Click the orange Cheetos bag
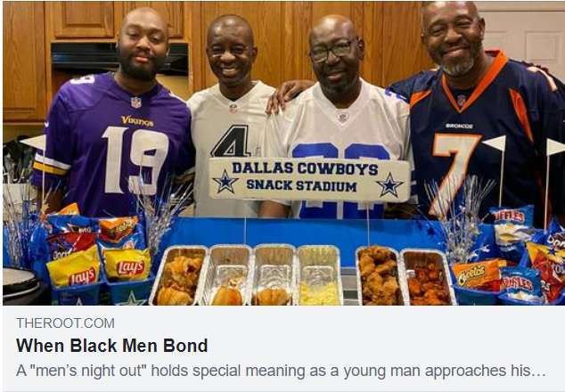 [x=477, y=273]
